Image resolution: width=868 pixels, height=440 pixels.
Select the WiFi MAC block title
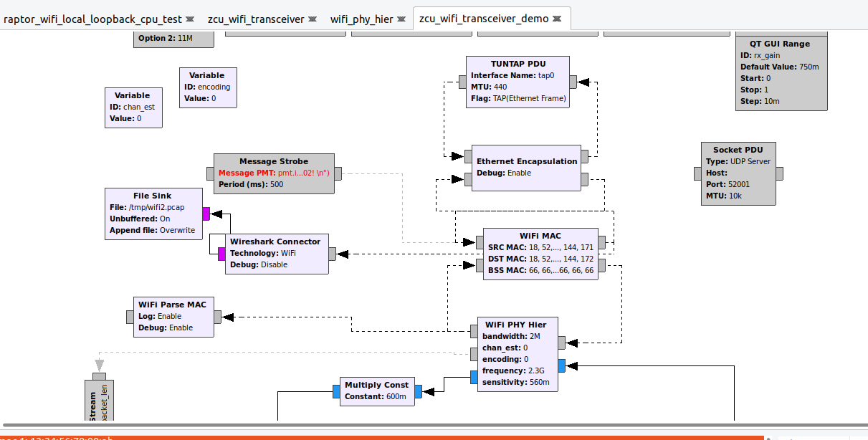(x=540, y=236)
